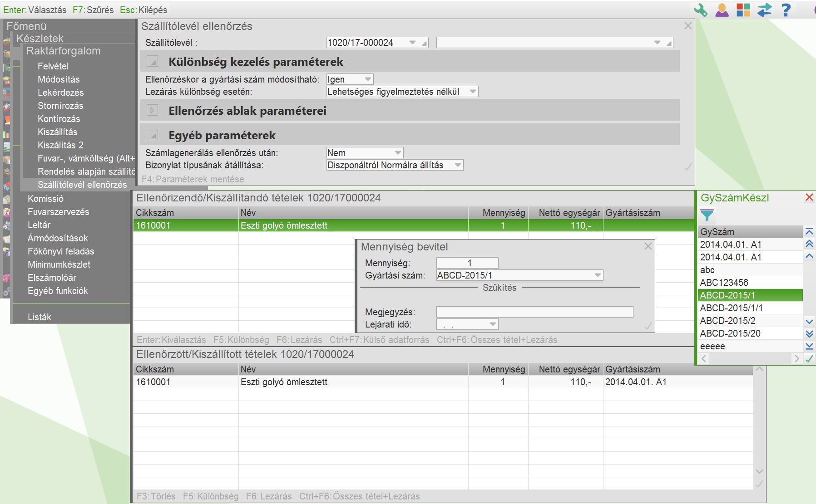The width and height of the screenshot is (816, 504).
Task: Open settings with the green wrench icon
Action: pyautogui.click(x=700, y=10)
